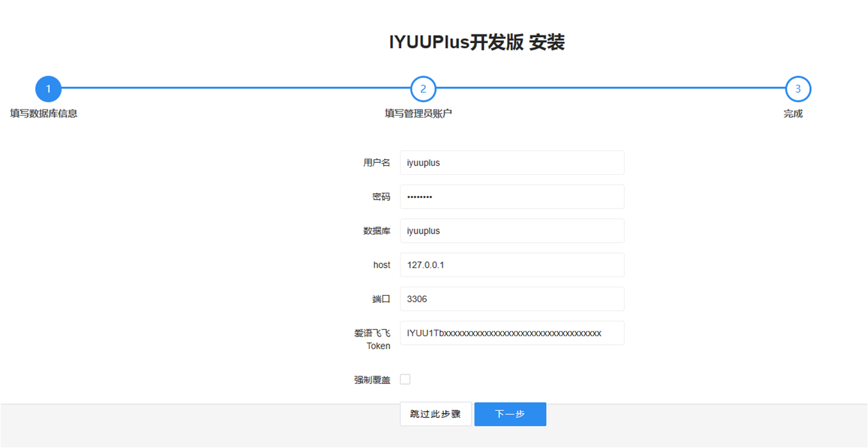Screen dimensions: 868x448
Task: Click the 端口 field showing 3306
Action: point(512,299)
